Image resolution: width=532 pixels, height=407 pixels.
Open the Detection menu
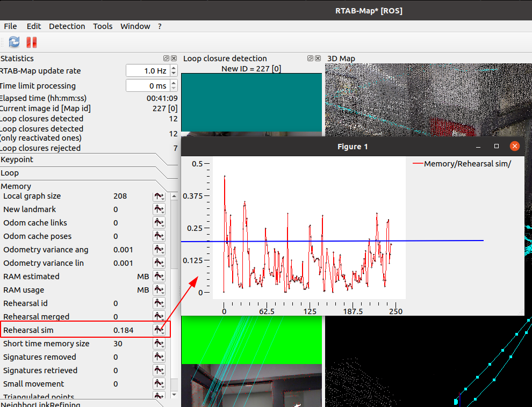click(x=67, y=26)
